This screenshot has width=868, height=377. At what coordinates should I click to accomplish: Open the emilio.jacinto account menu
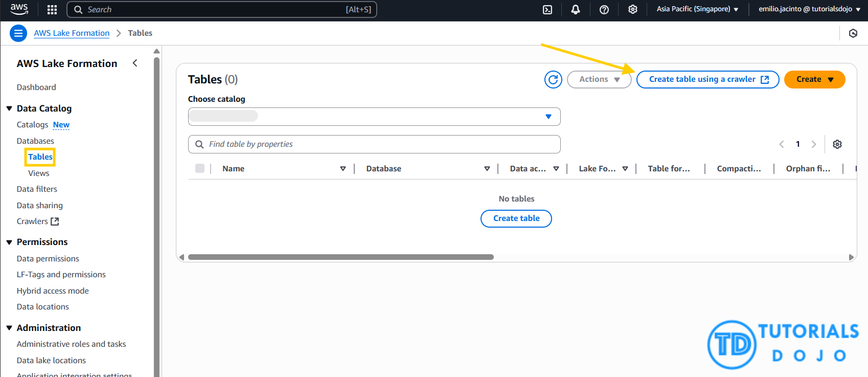pos(809,9)
